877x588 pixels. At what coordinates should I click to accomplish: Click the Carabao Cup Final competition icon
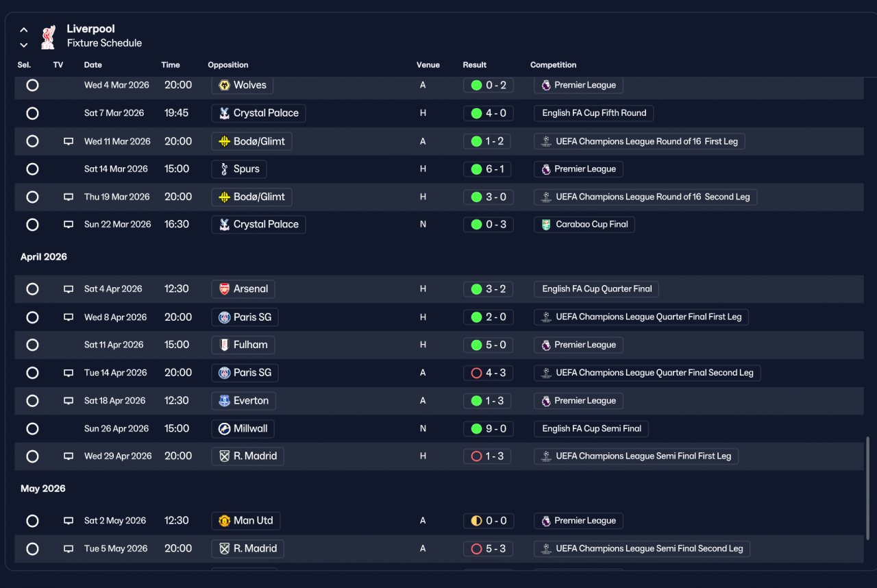[546, 224]
